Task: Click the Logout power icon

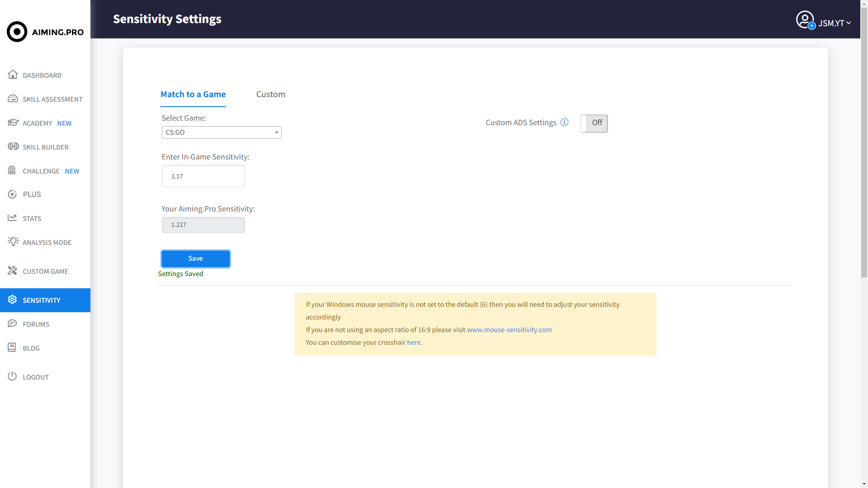Action: (12, 376)
